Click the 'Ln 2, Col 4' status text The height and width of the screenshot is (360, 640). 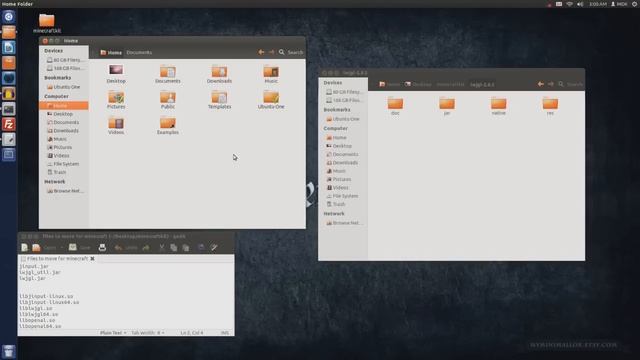pyautogui.click(x=192, y=333)
